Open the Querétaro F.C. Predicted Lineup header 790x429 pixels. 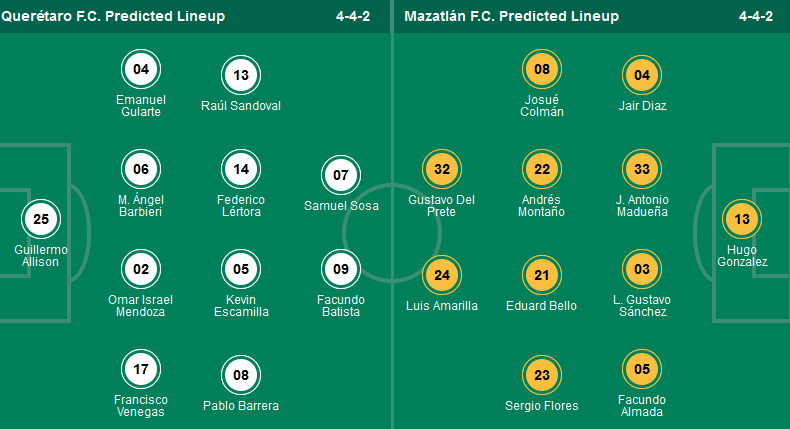(113, 16)
